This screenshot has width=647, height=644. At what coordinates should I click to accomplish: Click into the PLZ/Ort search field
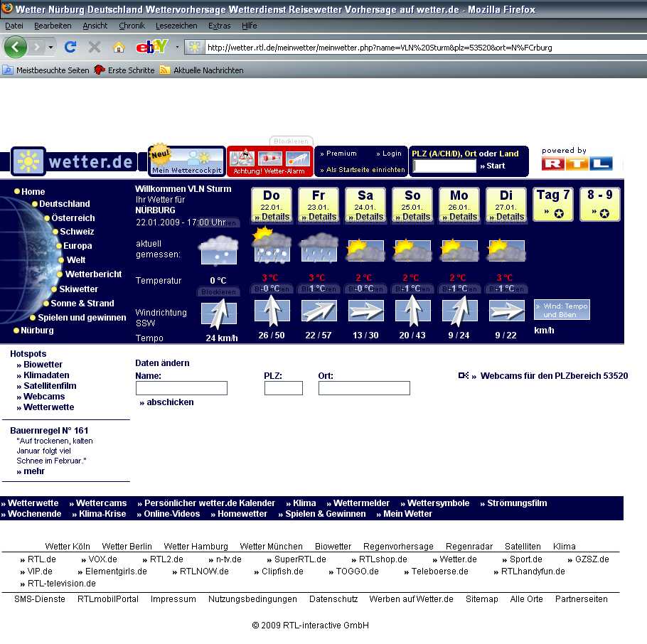point(444,166)
